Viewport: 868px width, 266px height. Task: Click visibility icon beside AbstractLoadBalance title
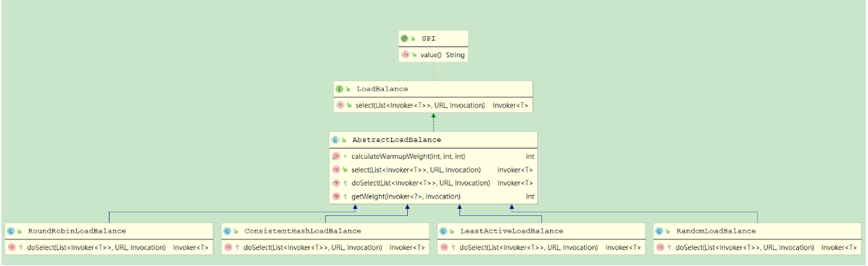click(x=344, y=140)
